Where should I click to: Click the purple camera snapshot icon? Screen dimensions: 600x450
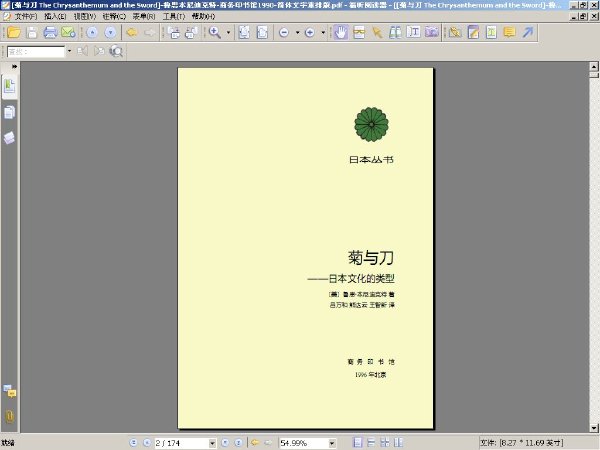tap(432, 33)
